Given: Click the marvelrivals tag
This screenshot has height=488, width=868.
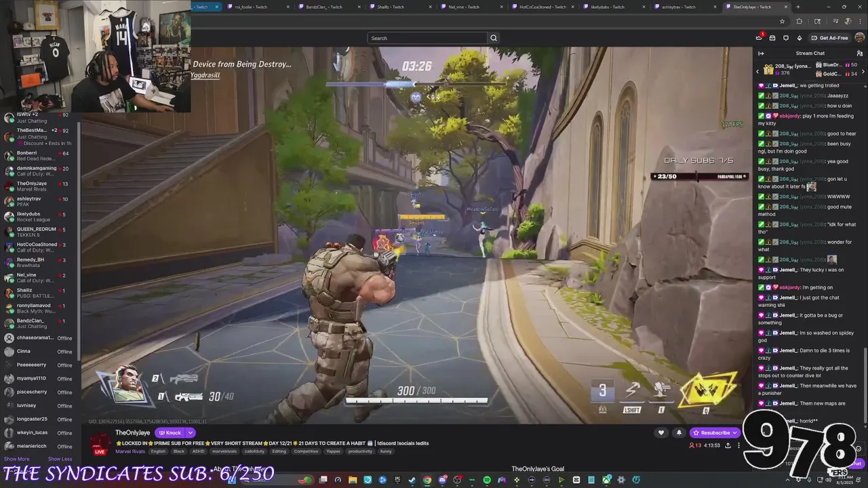Looking at the screenshot, I should (x=224, y=451).
